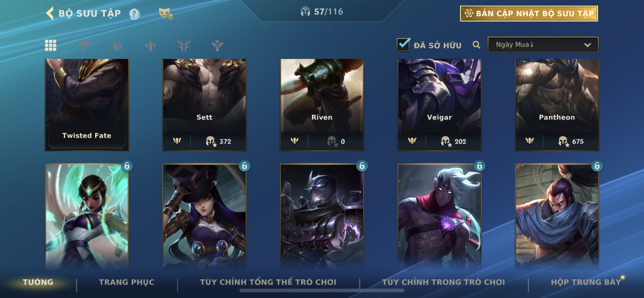Open the Hộp Trưng Bày tab
Image resolution: width=644 pixels, height=298 pixels.
click(x=586, y=282)
